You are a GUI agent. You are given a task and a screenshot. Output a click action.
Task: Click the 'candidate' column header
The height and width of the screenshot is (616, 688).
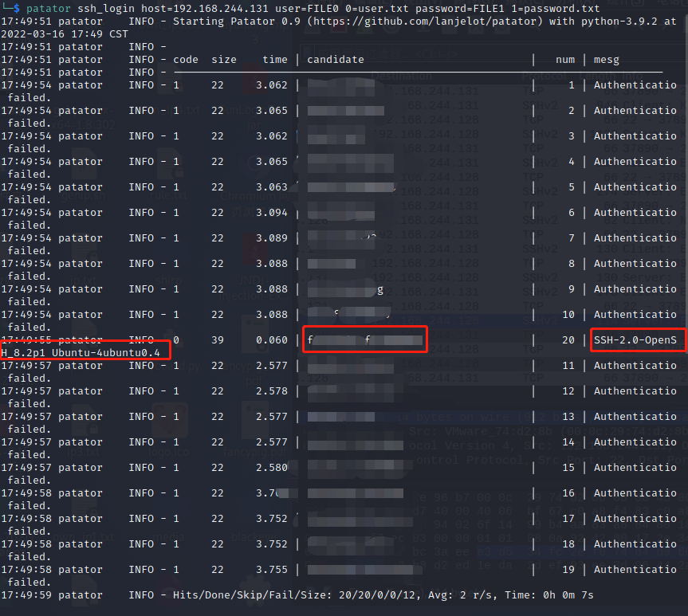336,60
